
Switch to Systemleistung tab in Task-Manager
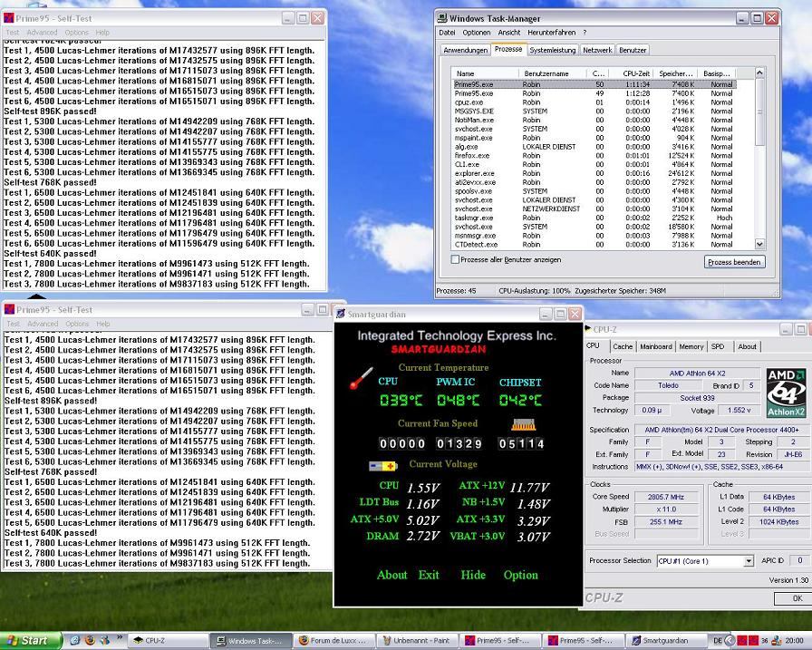click(x=552, y=50)
